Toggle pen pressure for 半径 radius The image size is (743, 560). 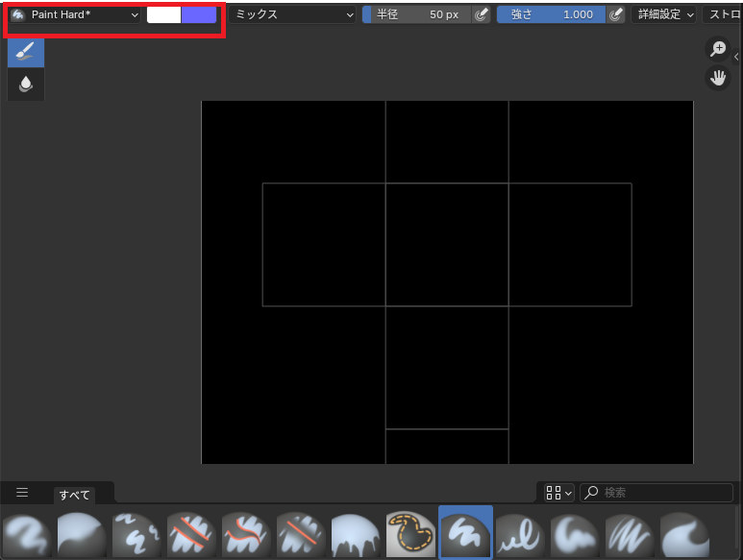pos(481,14)
